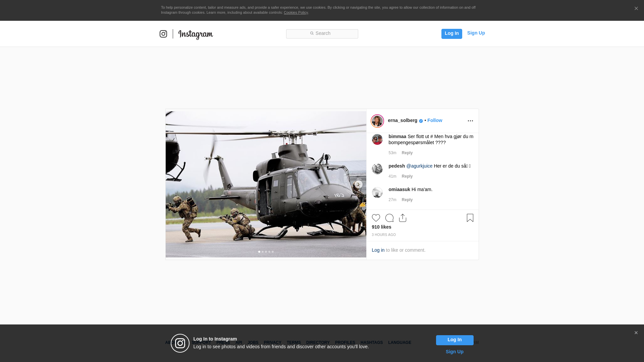The image size is (644, 362).
Task: Open erna_solberg profile picture
Action: coord(377,121)
